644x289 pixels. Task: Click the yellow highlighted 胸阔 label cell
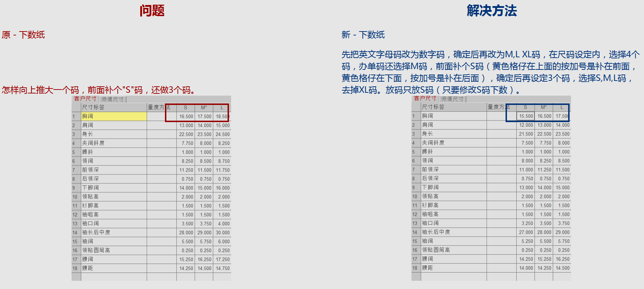pyautogui.click(x=114, y=116)
